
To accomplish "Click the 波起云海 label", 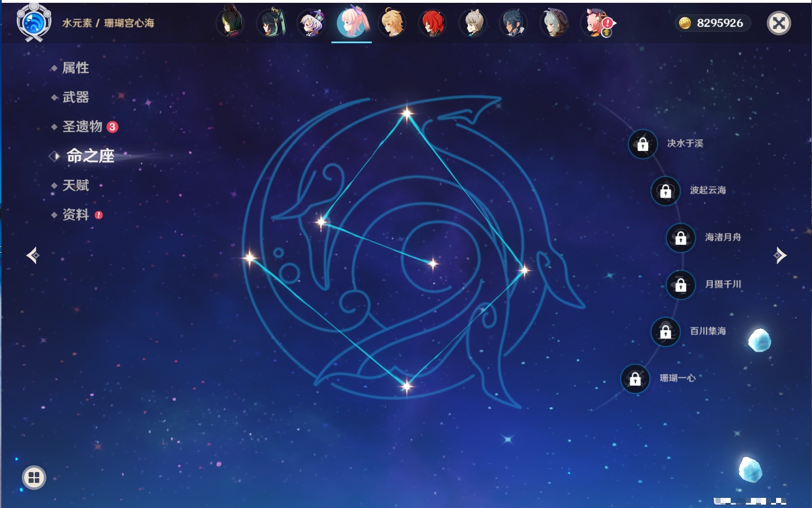I will point(708,190).
